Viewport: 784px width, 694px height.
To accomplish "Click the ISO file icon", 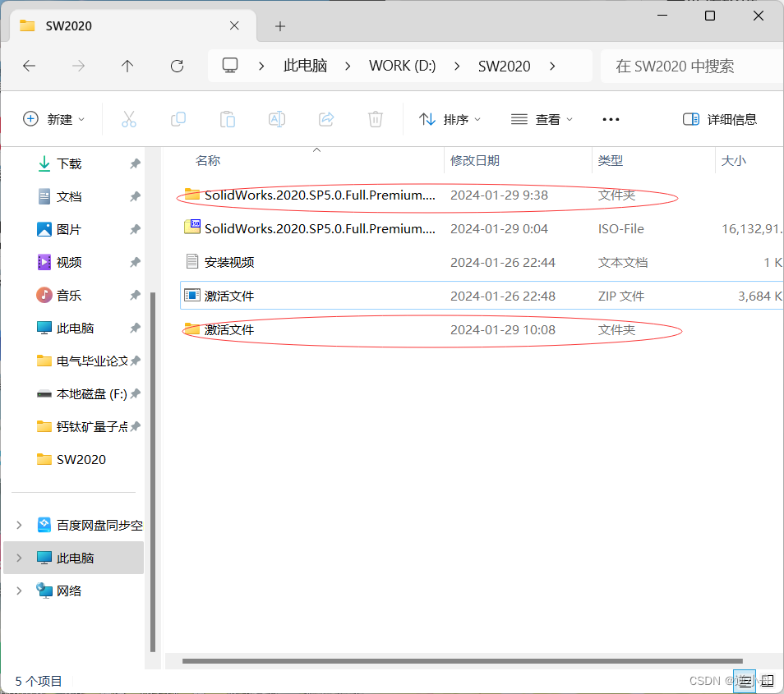I will click(x=192, y=227).
